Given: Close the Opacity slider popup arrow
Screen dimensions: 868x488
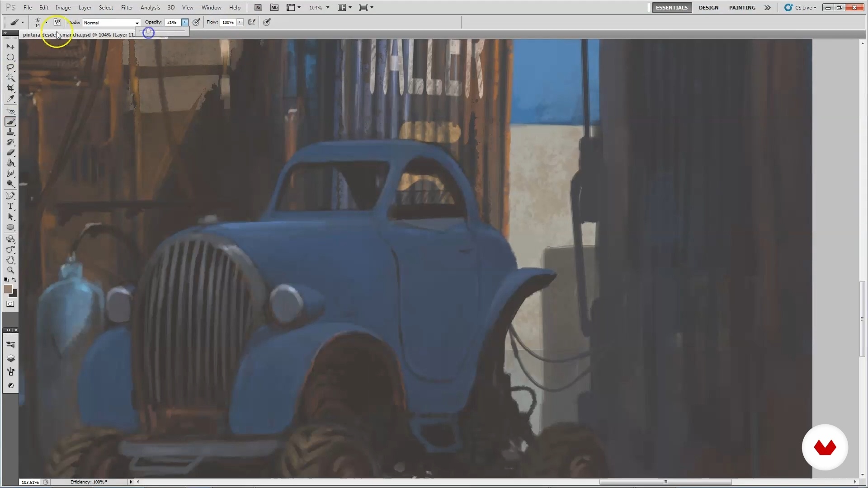Looking at the screenshot, I should point(185,22).
